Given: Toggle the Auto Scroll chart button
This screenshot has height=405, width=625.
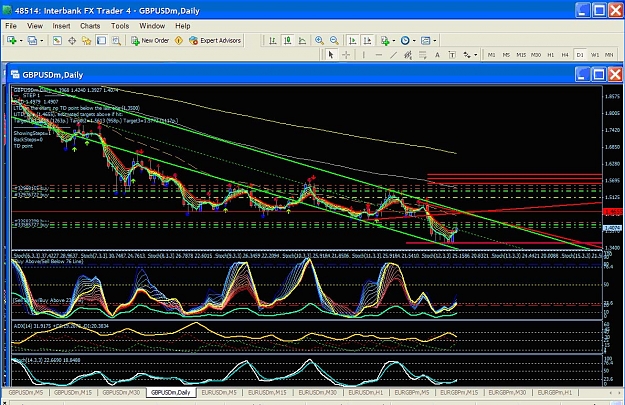Looking at the screenshot, I should coord(352,40).
